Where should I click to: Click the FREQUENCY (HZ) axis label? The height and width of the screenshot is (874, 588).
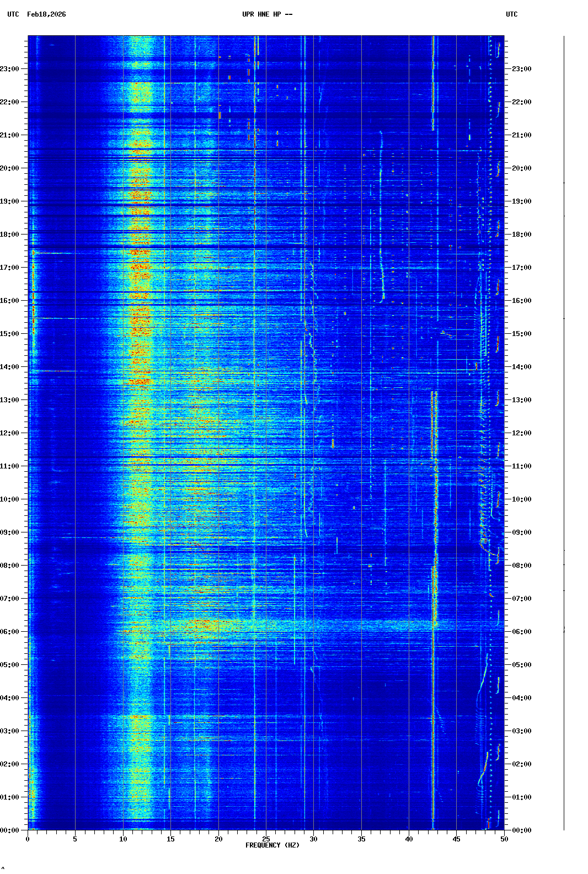(272, 845)
